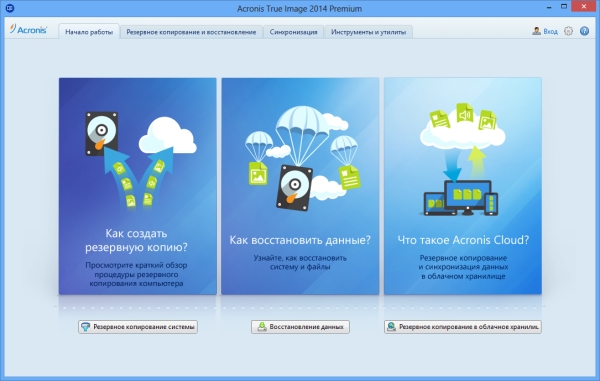This screenshot has width=600, height=381.
Task: Click the Acronis logo
Action: tap(28, 30)
